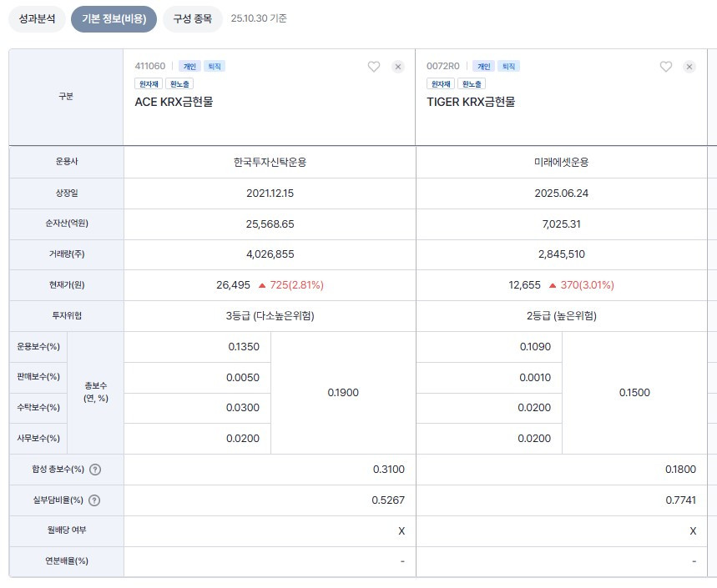
Task: Switch to 성과분석 tab
Action: click(x=37, y=18)
